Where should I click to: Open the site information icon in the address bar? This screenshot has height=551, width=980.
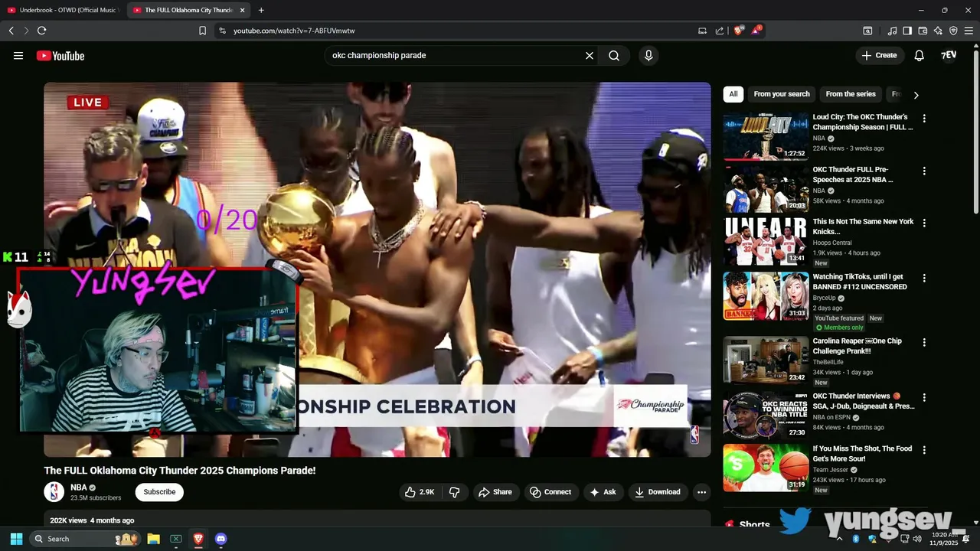[x=222, y=31]
